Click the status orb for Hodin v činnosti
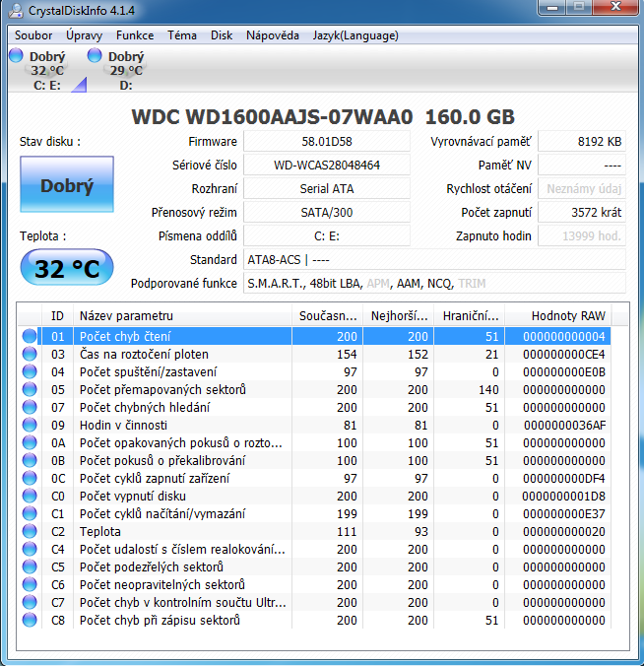Screen dimensions: 644x666 click(x=30, y=425)
